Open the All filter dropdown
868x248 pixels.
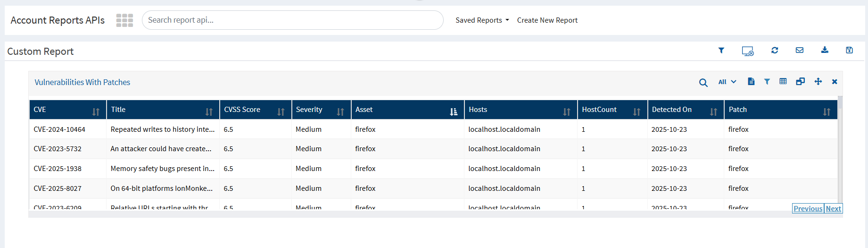pos(727,82)
